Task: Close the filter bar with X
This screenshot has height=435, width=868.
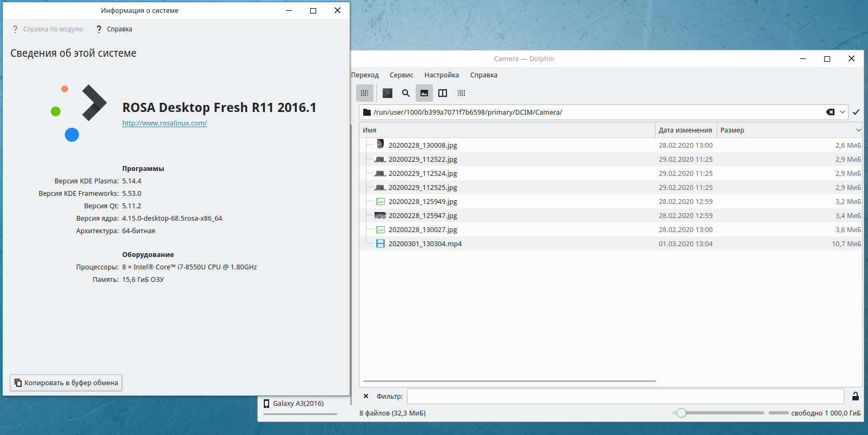Action: (366, 397)
